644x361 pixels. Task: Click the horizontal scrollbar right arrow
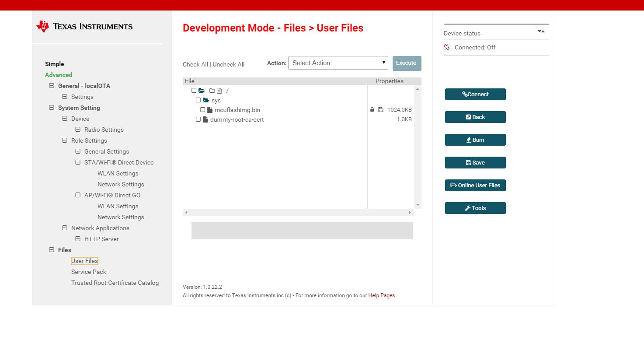[410, 213]
